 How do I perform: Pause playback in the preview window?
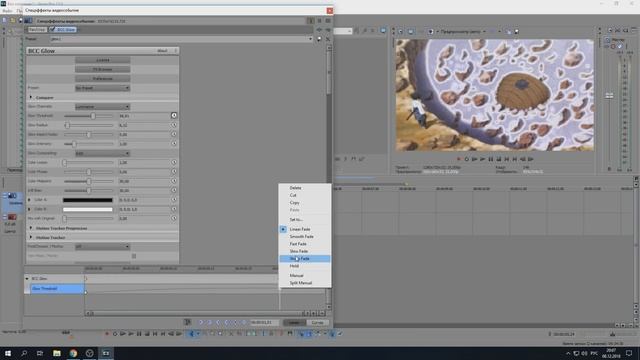491,159
